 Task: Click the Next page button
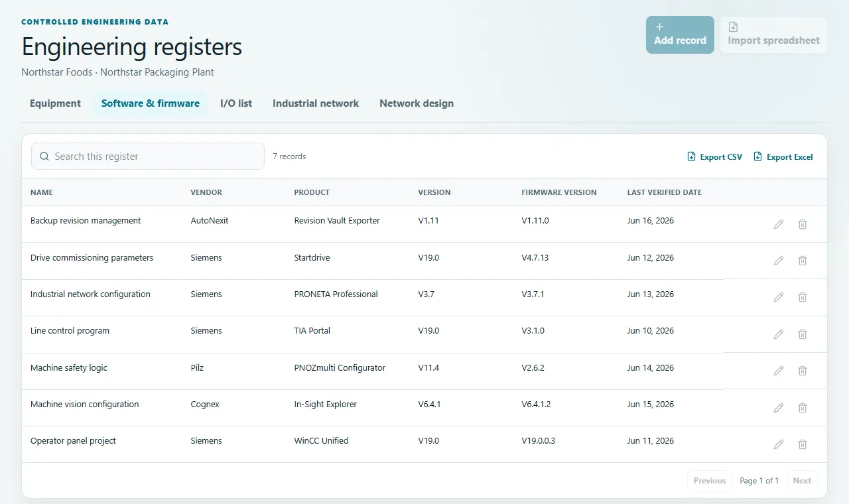(x=802, y=481)
